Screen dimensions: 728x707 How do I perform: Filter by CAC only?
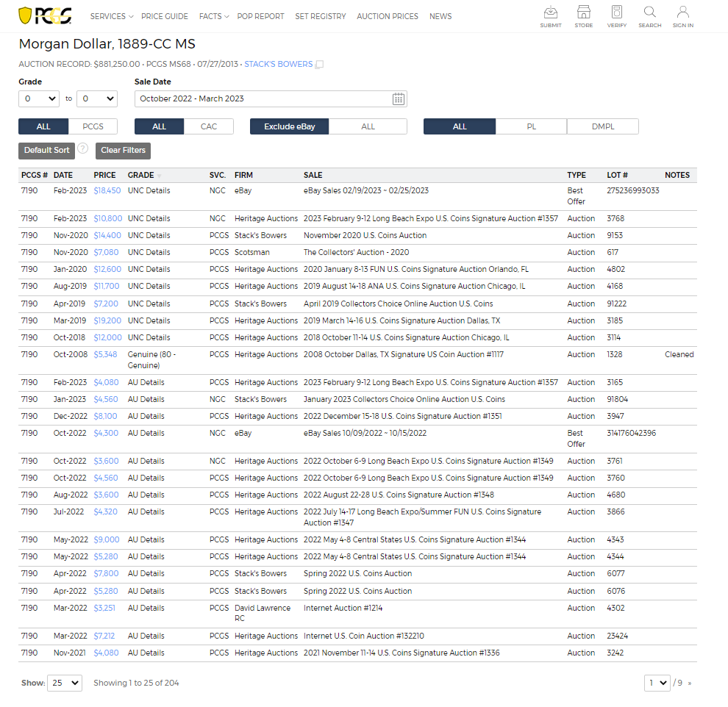(208, 126)
